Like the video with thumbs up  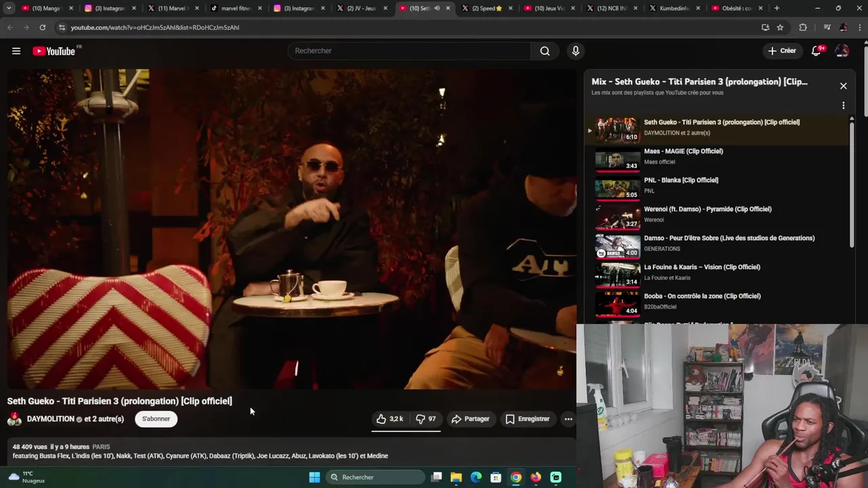(x=390, y=419)
